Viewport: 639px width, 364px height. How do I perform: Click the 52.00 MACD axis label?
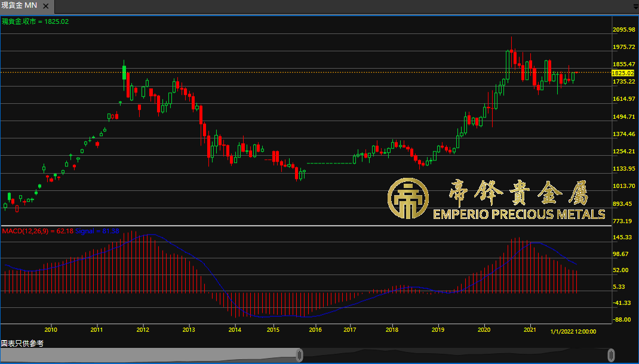(620, 270)
